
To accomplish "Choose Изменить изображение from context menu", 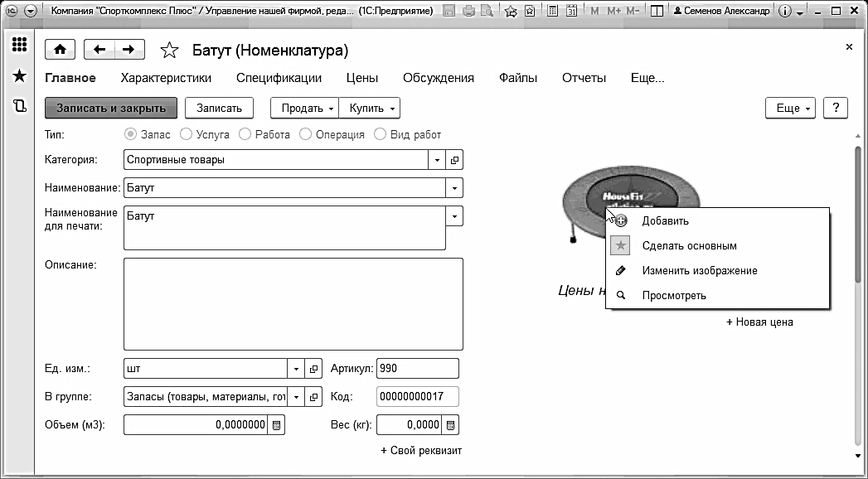I will click(x=699, y=271).
